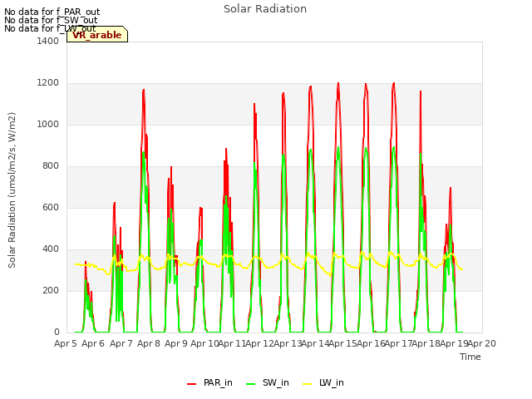Click the Apr 8 x-axis tick label
This screenshot has height=399, width=532.
(149, 343)
